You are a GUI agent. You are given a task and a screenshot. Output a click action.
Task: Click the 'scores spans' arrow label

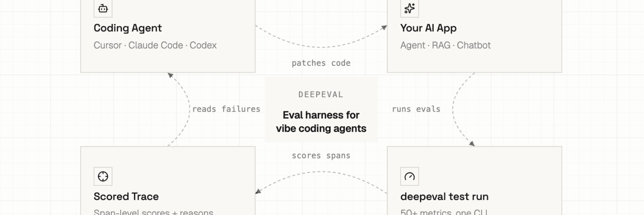coord(321,156)
